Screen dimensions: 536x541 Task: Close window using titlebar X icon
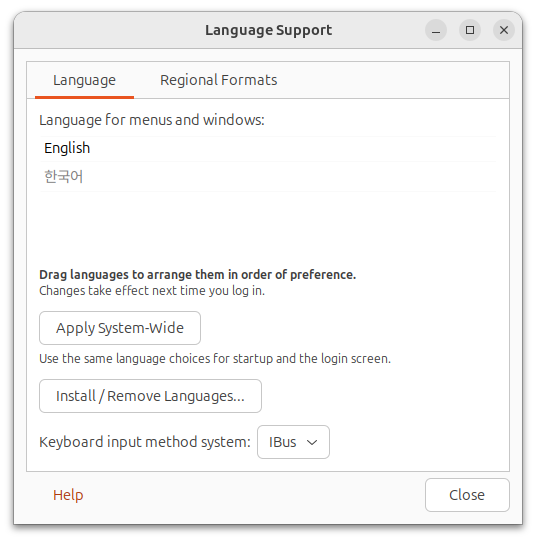(x=504, y=30)
